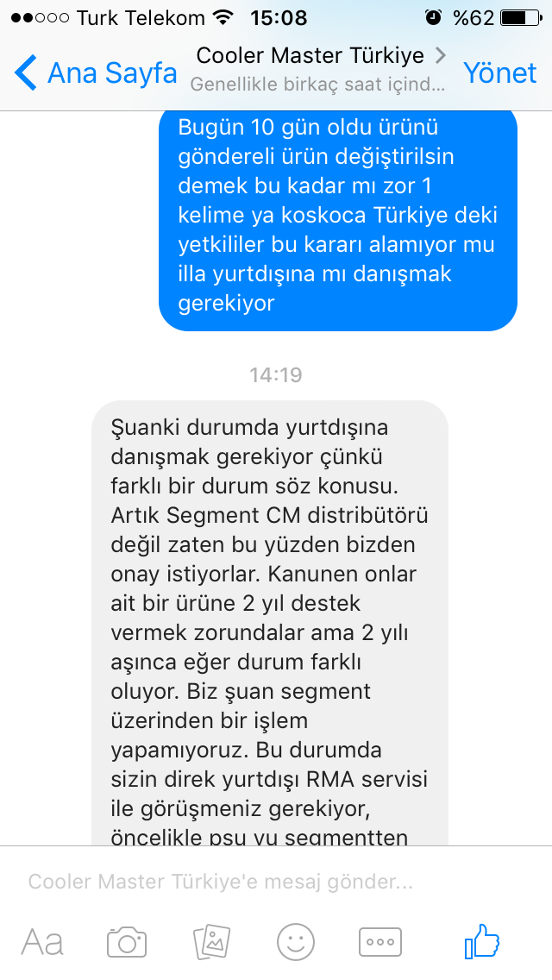552x980 pixels.
Task: Tap the alarm clock status bar icon
Action: [x=433, y=17]
